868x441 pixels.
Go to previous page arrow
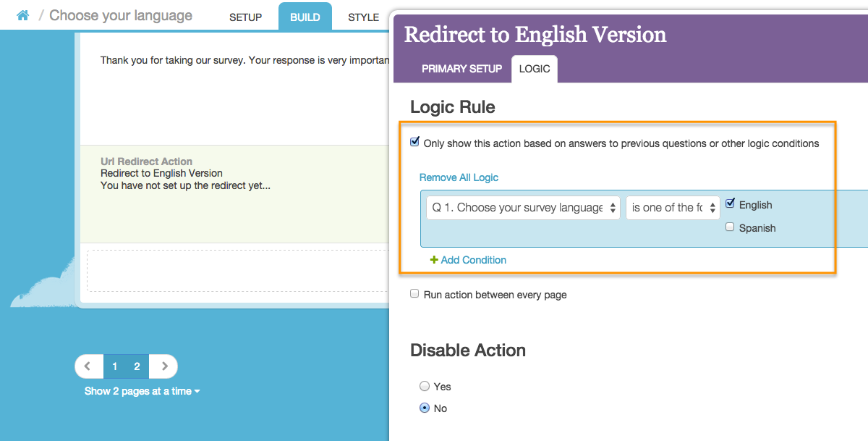88,366
